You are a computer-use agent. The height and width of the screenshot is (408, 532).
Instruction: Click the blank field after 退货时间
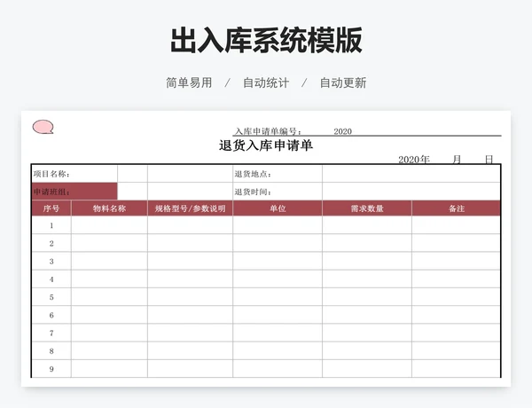pos(411,192)
